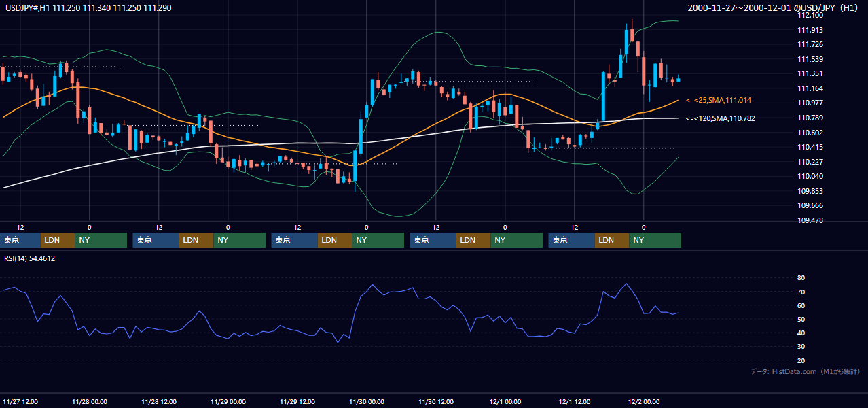Image resolution: width=868 pixels, height=408 pixels.
Task: Click the rightmost NY session block
Action: point(655,240)
